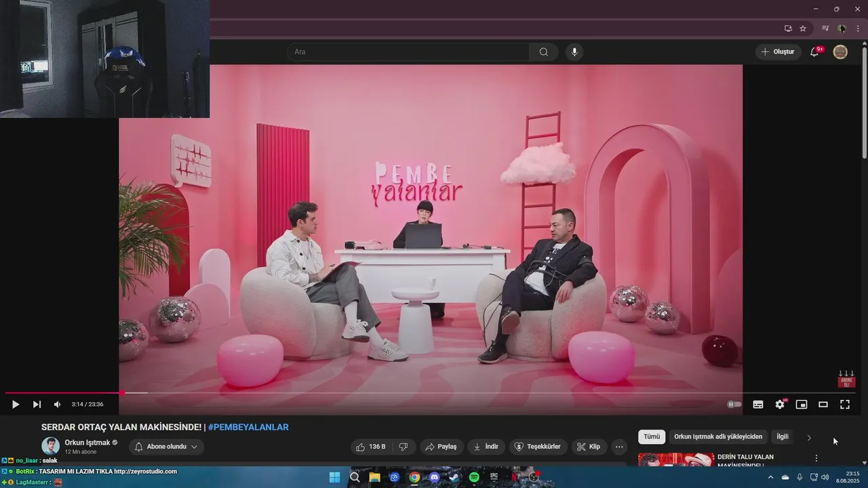Click the video title SERDAR ORTAÇ text
The width and height of the screenshot is (868, 488).
point(121,427)
